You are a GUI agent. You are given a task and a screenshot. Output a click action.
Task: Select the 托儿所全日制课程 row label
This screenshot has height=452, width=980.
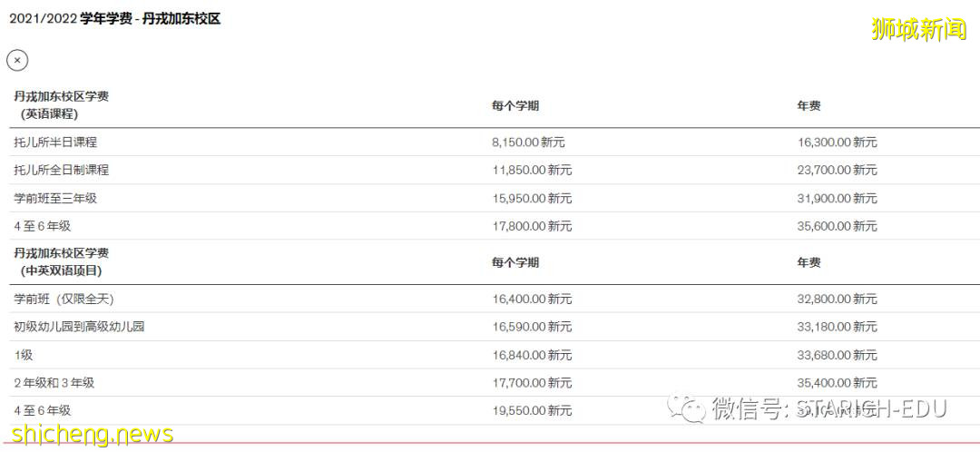[x=61, y=170]
